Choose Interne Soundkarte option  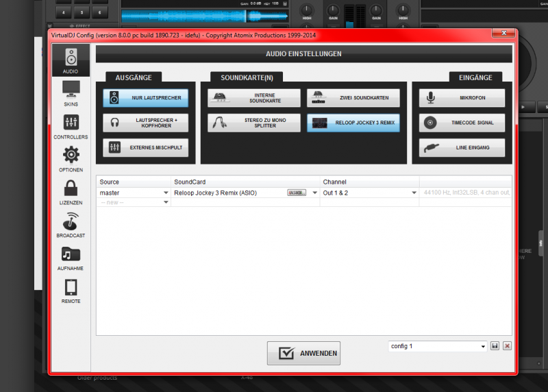(x=254, y=97)
